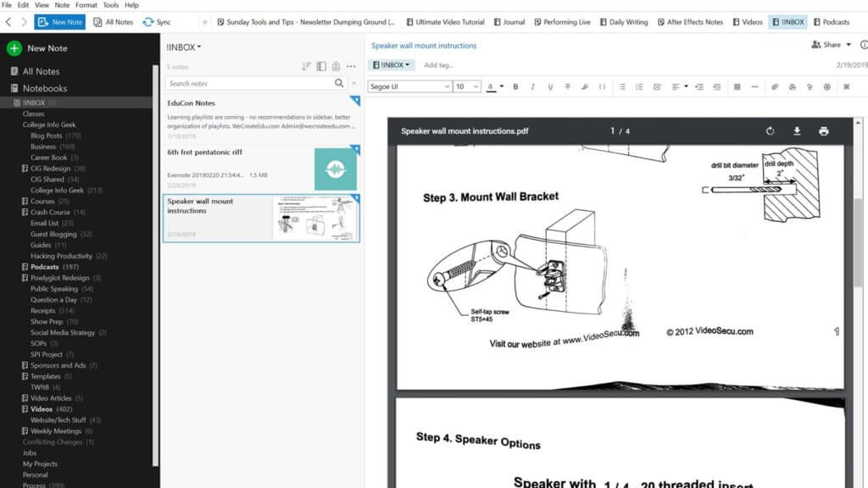Screen dimensions: 868x488
Task: Insert code block with braces icon
Action: 602,87
